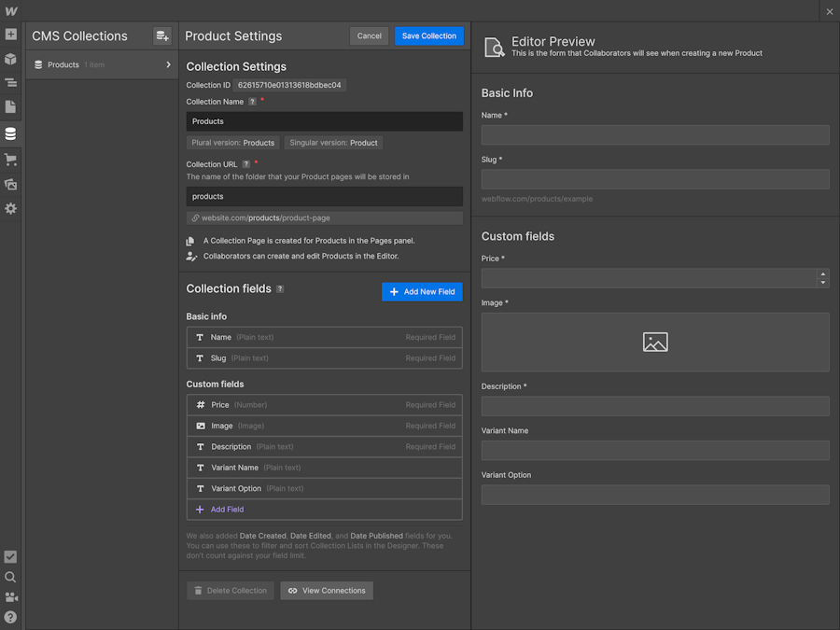Screen dimensions: 840x630
Task: Click the Add New Field button
Action: (422, 291)
